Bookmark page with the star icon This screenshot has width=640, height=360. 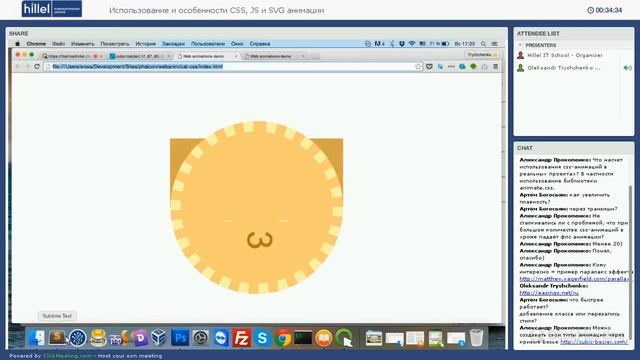coord(418,67)
